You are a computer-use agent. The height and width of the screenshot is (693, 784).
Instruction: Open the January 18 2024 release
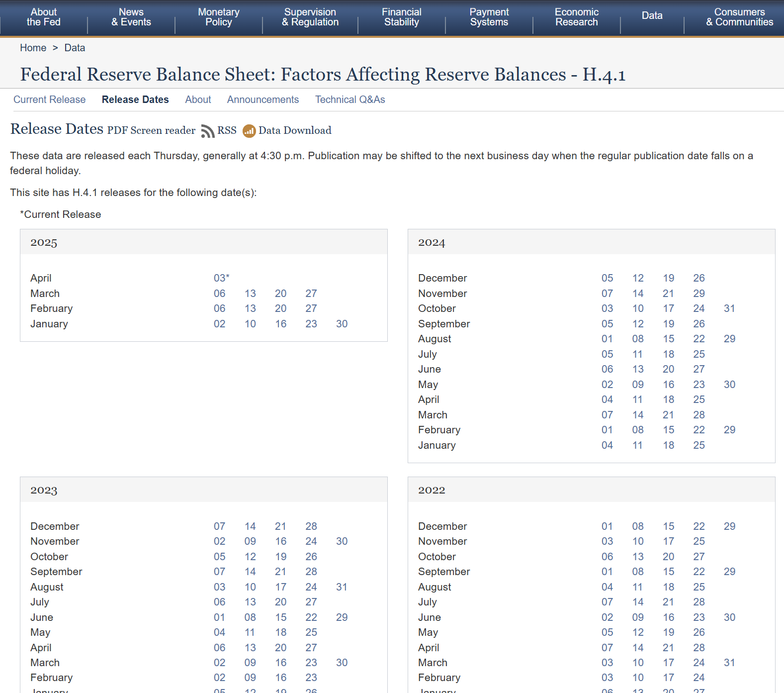pyautogui.click(x=669, y=445)
